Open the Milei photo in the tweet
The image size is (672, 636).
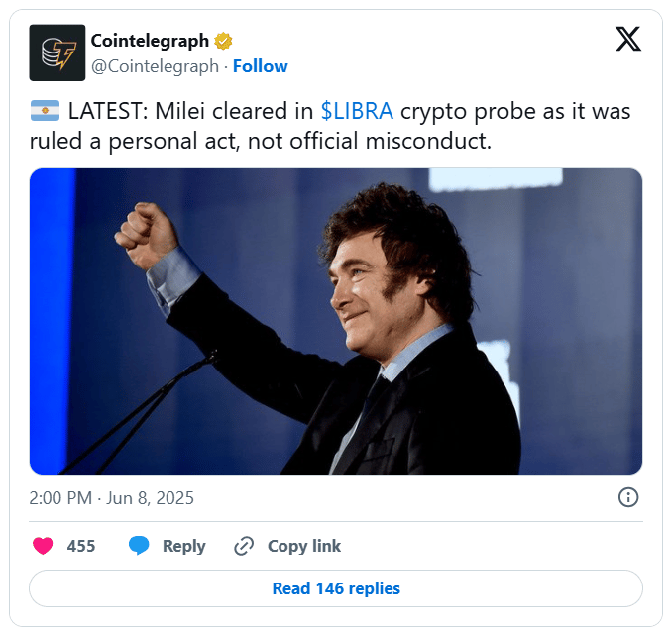pyautogui.click(x=336, y=321)
